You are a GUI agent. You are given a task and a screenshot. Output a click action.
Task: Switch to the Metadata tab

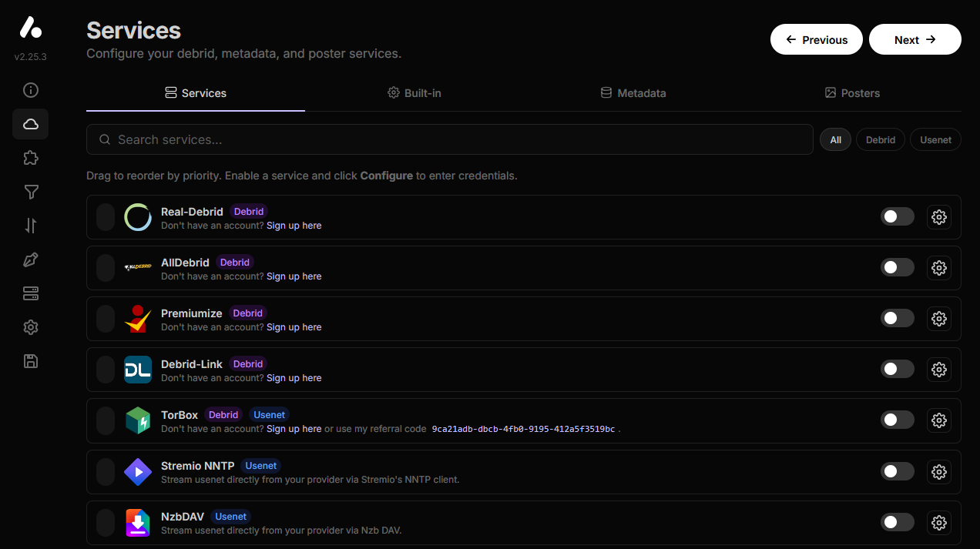coord(633,92)
